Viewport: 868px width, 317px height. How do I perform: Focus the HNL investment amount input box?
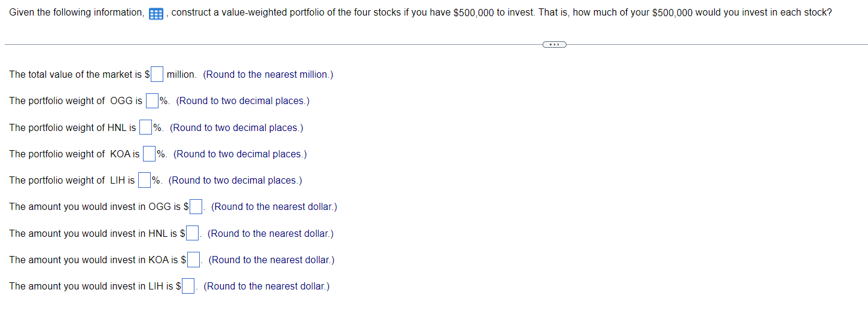click(192, 233)
